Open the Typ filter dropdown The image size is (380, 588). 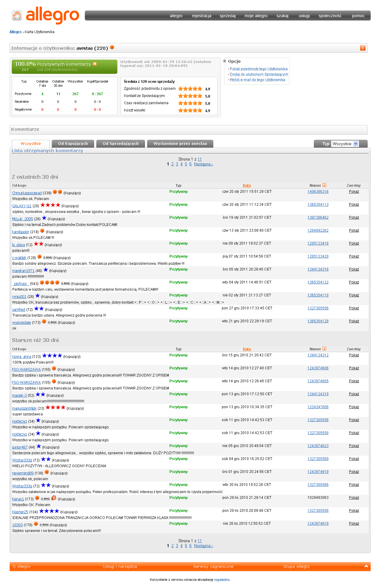[345, 144]
